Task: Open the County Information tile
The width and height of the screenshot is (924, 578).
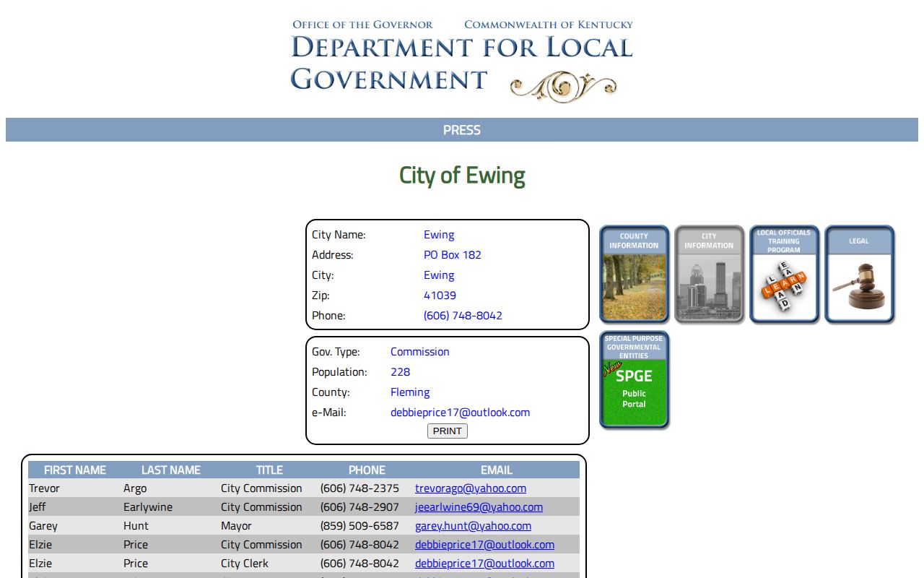Action: tap(635, 274)
